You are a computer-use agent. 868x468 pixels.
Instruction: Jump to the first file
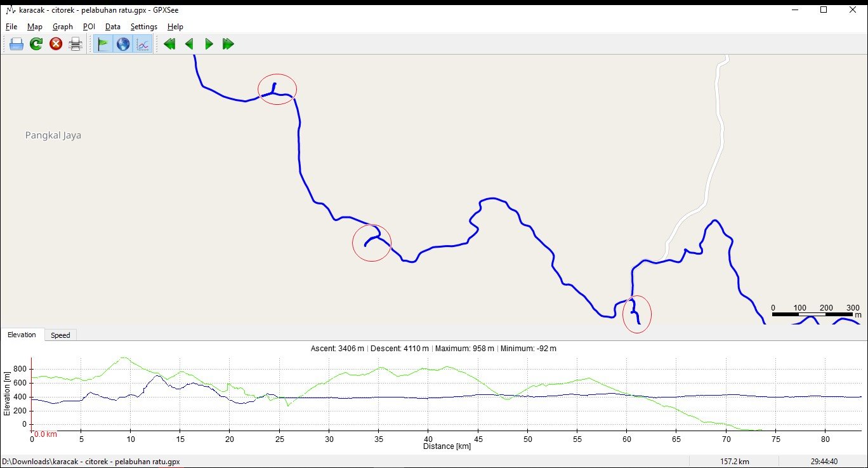coord(169,44)
